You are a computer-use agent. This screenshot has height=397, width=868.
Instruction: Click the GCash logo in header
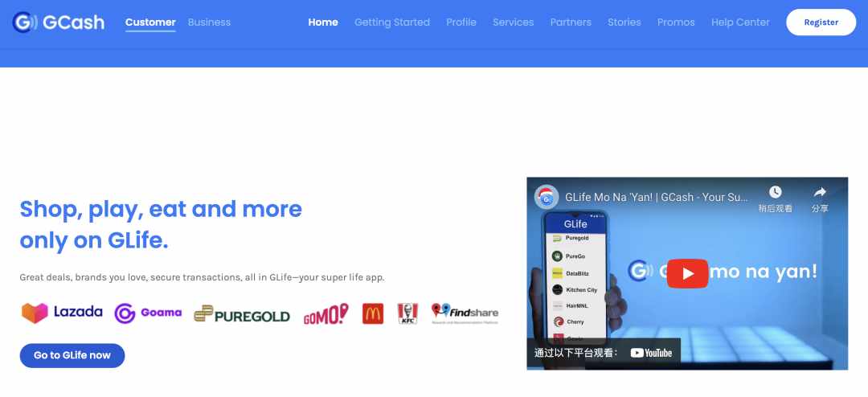click(58, 23)
